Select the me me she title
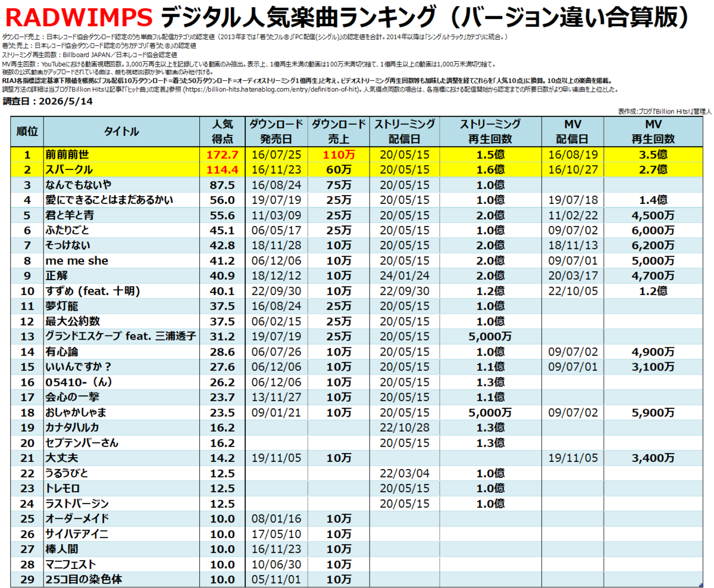The image size is (714, 588). [123, 260]
